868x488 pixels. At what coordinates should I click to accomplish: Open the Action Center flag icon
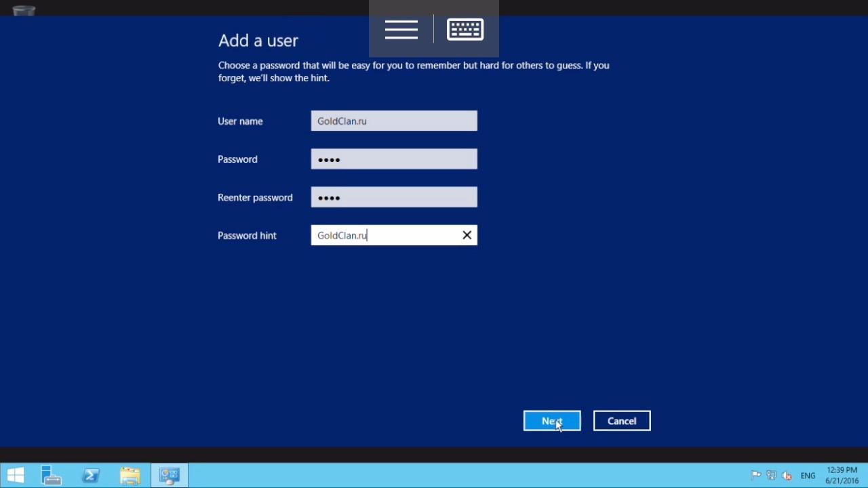(755, 476)
